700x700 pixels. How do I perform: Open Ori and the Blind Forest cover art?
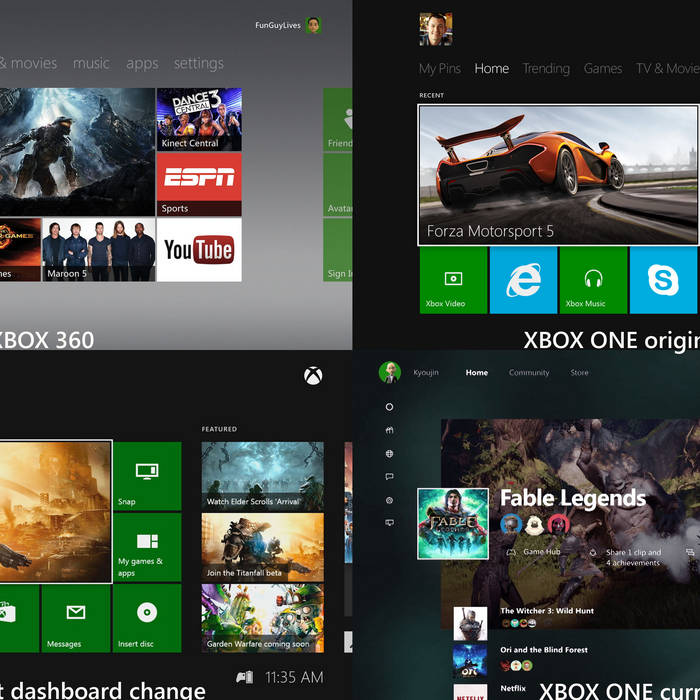(470, 661)
